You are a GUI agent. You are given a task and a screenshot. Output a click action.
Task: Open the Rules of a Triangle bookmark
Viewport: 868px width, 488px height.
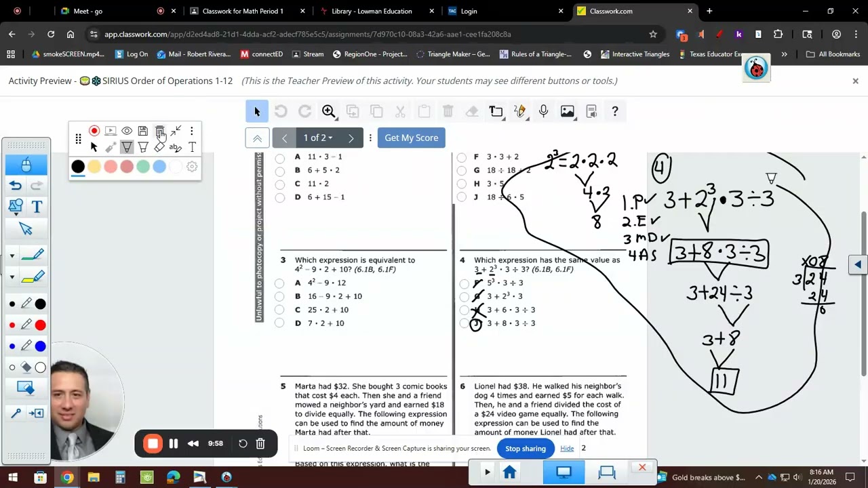tap(536, 54)
